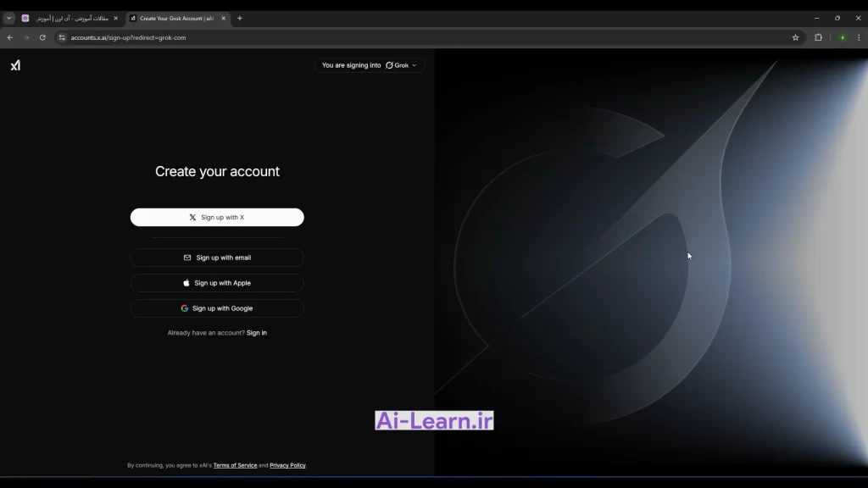Image resolution: width=868 pixels, height=488 pixels.
Task: Choose Sign up with Google
Action: (217, 308)
